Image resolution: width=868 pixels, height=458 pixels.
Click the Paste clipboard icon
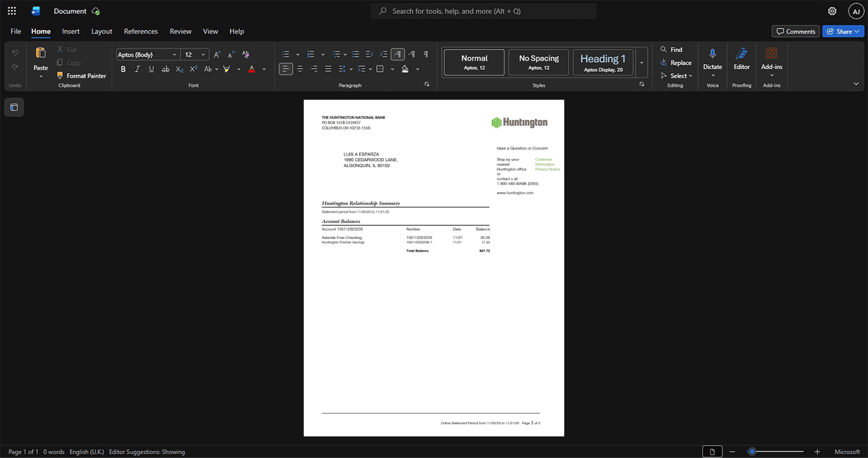[41, 53]
